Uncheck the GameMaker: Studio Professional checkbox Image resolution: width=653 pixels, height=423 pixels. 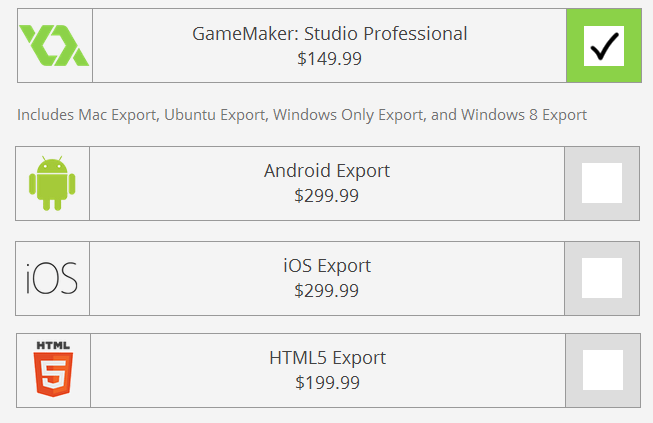(604, 46)
